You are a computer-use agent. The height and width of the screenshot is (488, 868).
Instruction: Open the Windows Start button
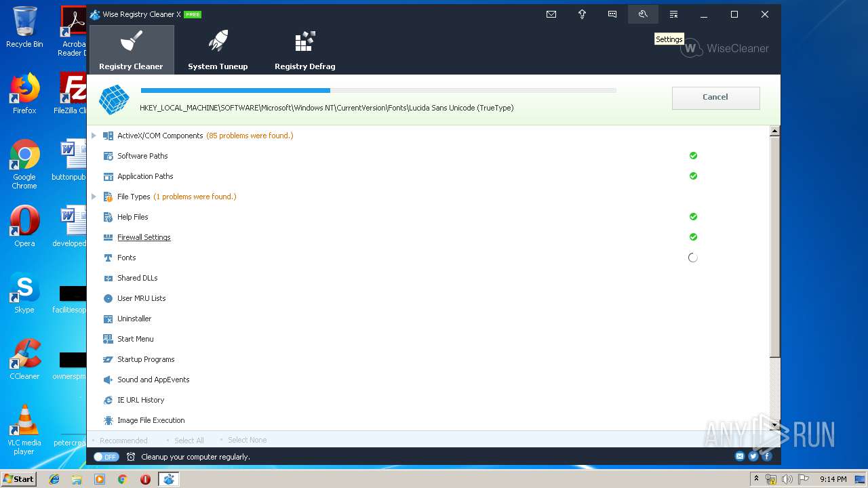(x=18, y=479)
